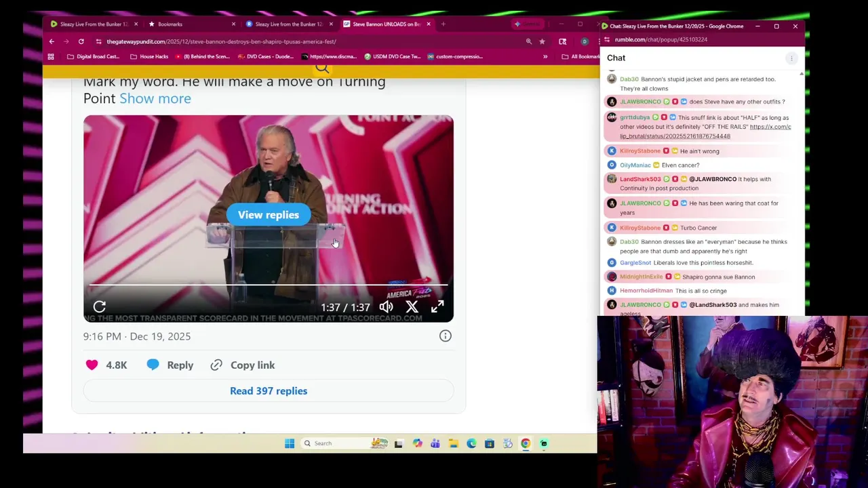Click username GargleSnot in chat
The height and width of the screenshot is (488, 868).
(x=635, y=263)
